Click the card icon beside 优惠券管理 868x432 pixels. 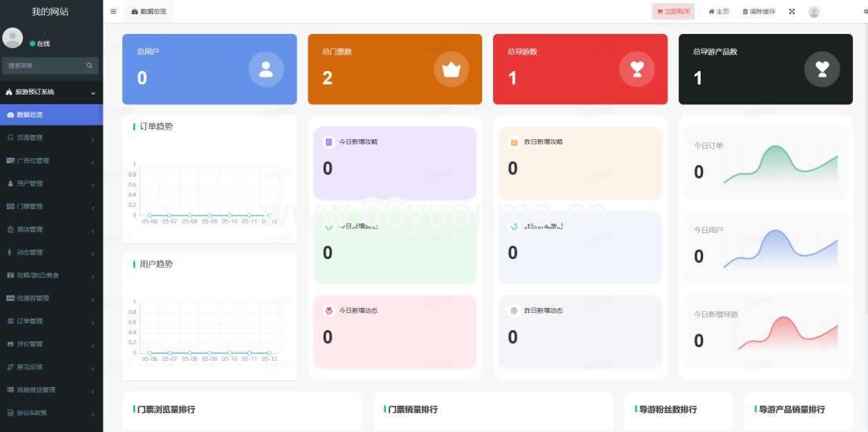[x=10, y=298]
